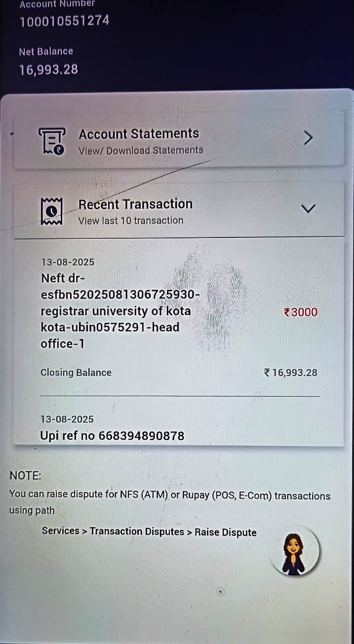
Task: Tap the ₹3000 debit amount
Action: 301,312
